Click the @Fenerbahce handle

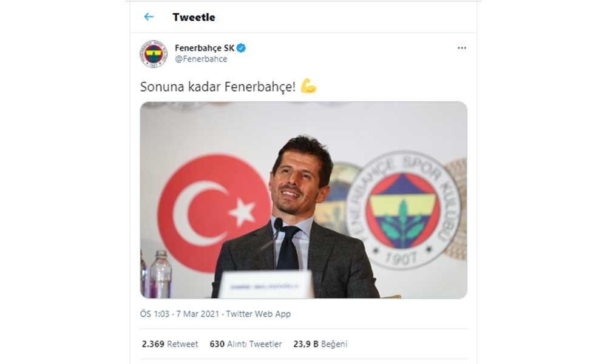point(201,59)
